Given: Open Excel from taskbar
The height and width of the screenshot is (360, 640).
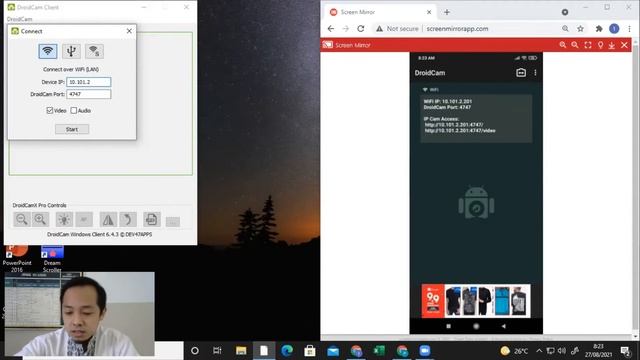Looking at the screenshot, I should pyautogui.click(x=379, y=351).
